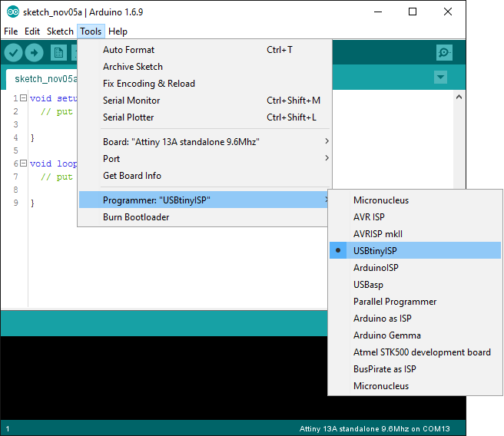
Task: Select the checked USBtinyISP programmer
Action: click(x=416, y=250)
